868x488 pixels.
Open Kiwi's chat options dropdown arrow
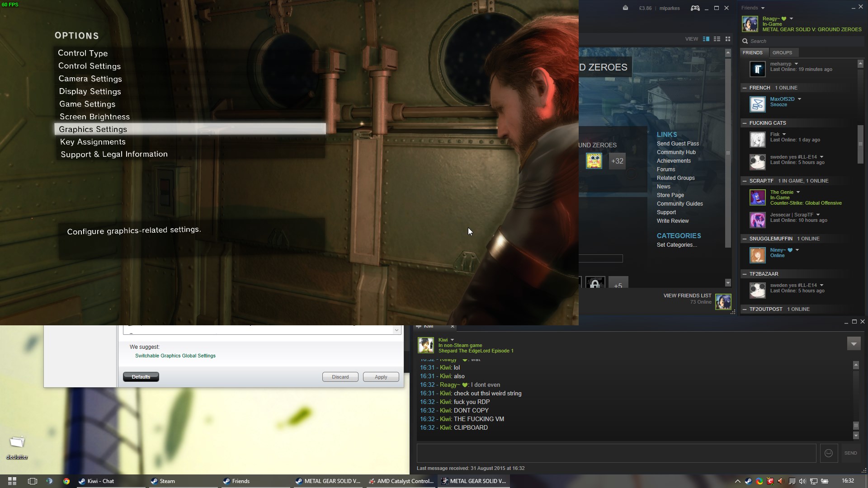(x=452, y=340)
